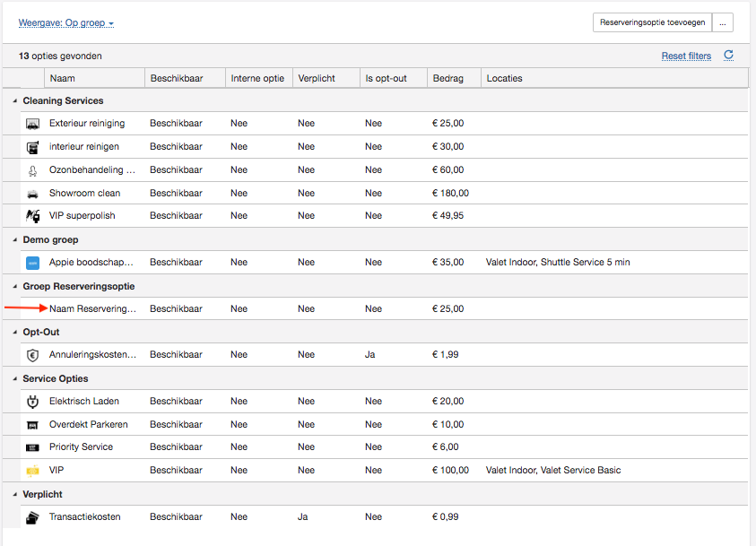756x546 pixels.
Task: Click the Ozonbehandeling row icon
Action: (x=32, y=170)
